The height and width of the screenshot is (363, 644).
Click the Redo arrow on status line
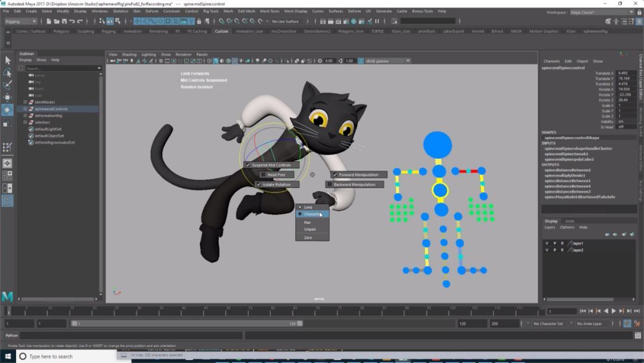coord(80,21)
